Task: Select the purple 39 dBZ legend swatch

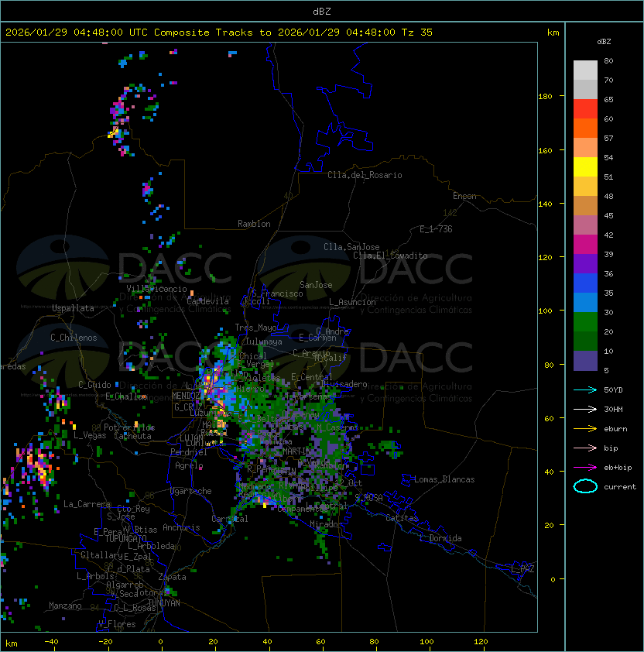Action: pos(585,264)
